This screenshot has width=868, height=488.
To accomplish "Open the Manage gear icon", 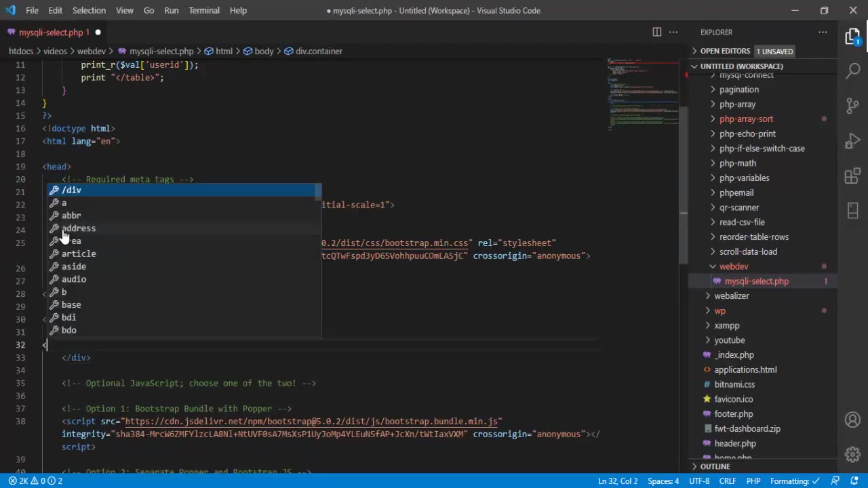I will pos(852,454).
